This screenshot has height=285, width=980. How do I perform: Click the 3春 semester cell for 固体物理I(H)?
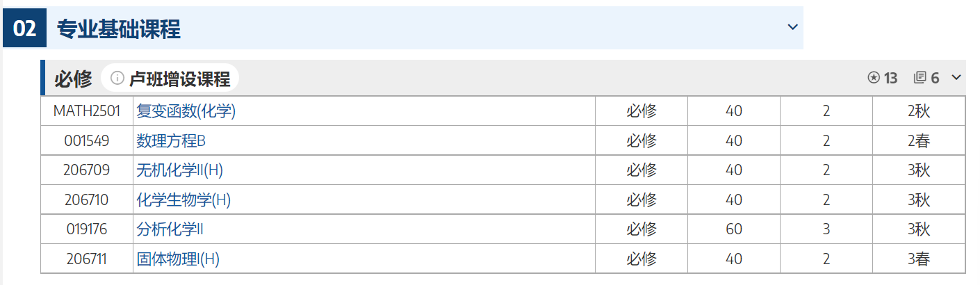point(918,259)
